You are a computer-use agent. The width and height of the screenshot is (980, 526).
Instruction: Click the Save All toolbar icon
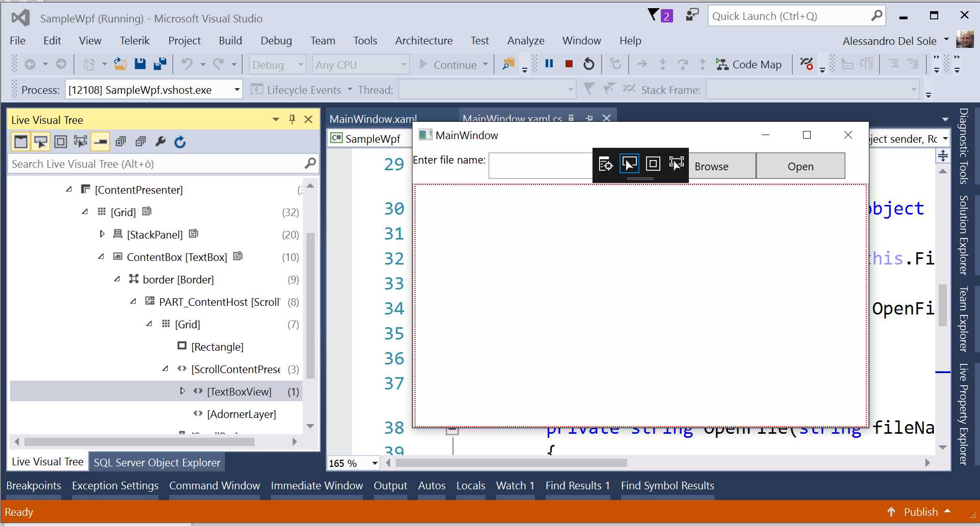[160, 64]
